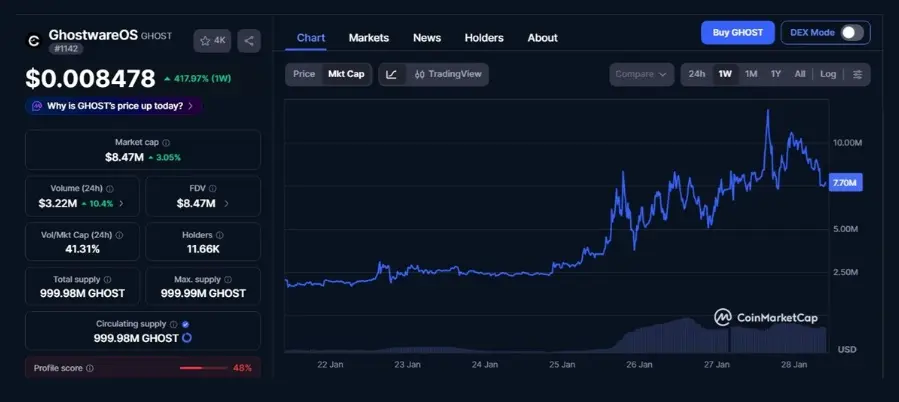This screenshot has height=402, width=899.
Task: Click Holders info icon
Action: (x=220, y=235)
